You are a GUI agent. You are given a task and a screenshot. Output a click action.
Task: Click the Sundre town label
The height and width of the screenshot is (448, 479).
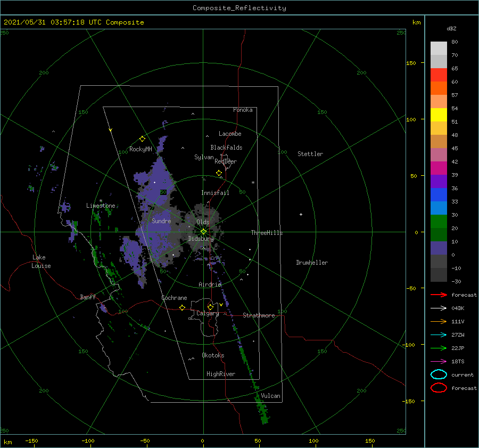pyautogui.click(x=161, y=221)
